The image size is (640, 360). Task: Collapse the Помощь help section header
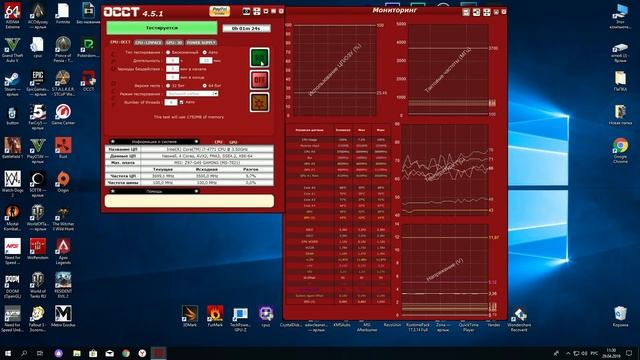[x=154, y=191]
